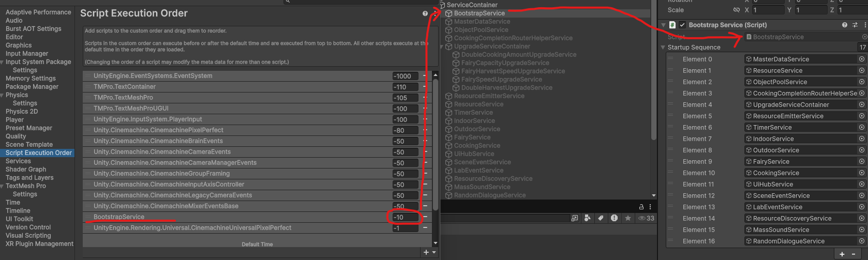
Task: Open Graphics project settings
Action: point(19,45)
